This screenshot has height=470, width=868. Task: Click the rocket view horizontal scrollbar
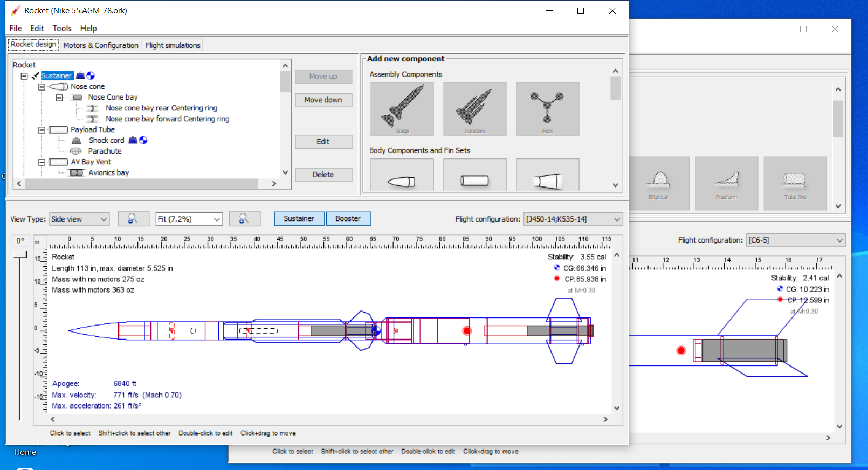pos(329,419)
